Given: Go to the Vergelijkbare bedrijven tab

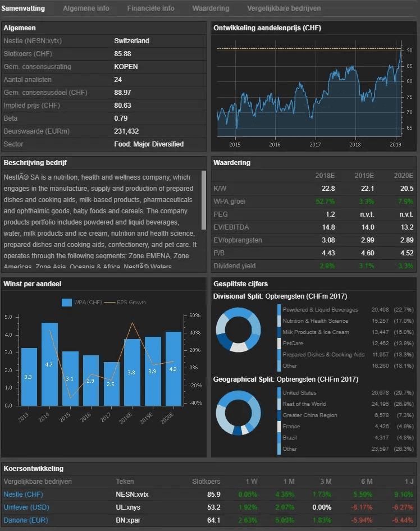Looking at the screenshot, I should click(284, 8).
